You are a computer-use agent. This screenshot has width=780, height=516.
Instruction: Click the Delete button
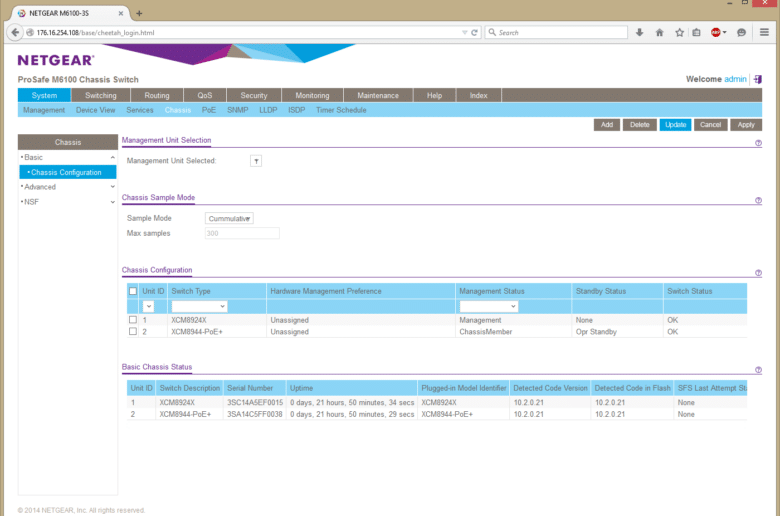[640, 125]
